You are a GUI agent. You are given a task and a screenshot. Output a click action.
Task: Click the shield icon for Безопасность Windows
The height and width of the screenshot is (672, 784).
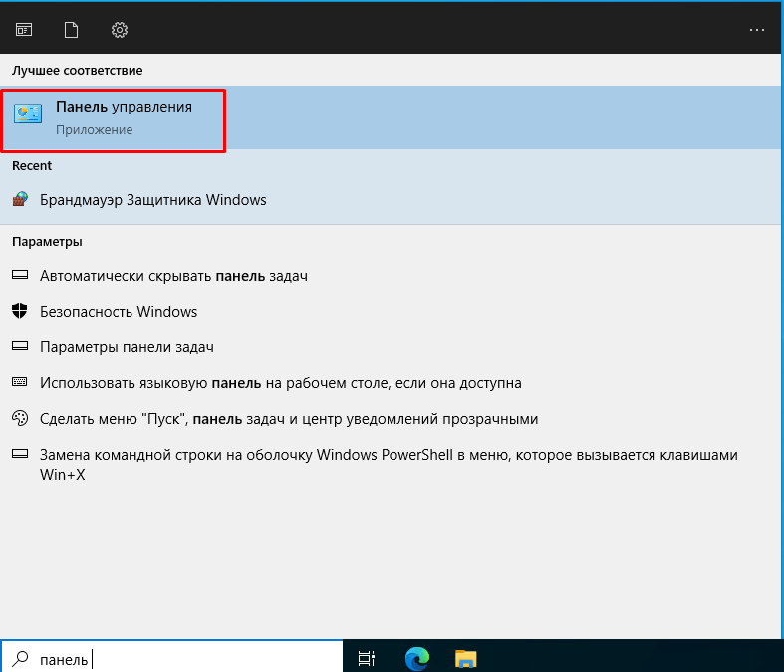tap(20, 311)
